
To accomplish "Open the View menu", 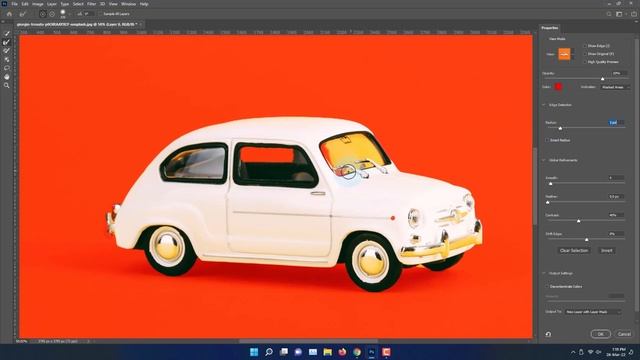I will tap(113, 4).
